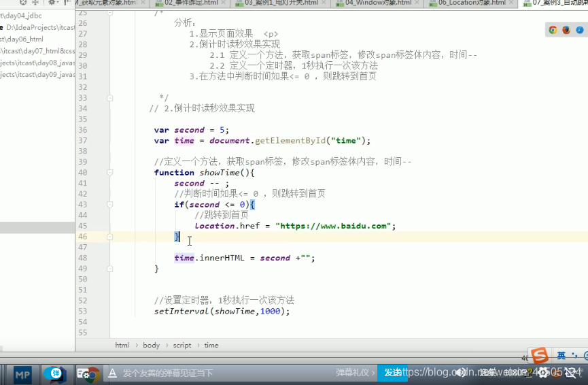Open page in Chrome browser preview icon

tap(553, 30)
